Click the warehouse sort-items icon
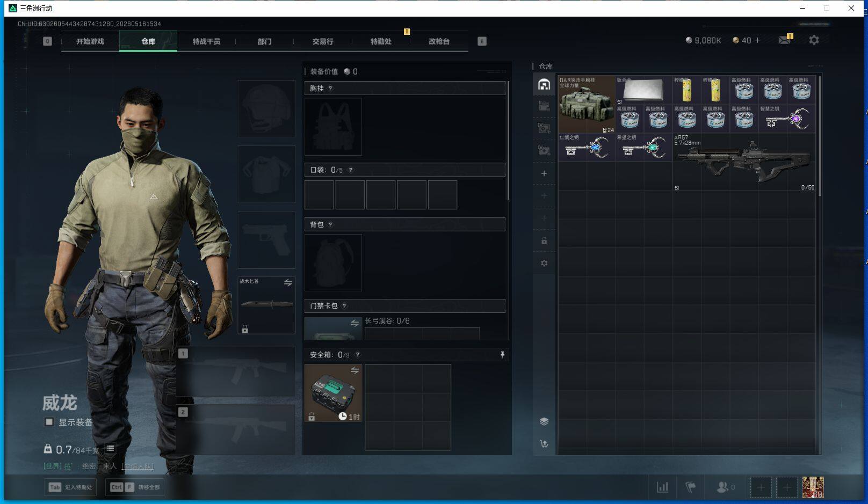 tap(544, 444)
